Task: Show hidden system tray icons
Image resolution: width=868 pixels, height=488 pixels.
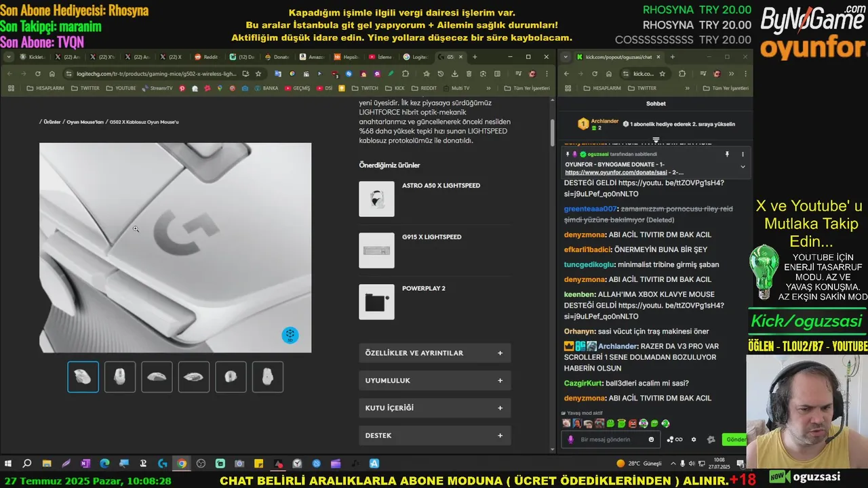Action: (672, 464)
